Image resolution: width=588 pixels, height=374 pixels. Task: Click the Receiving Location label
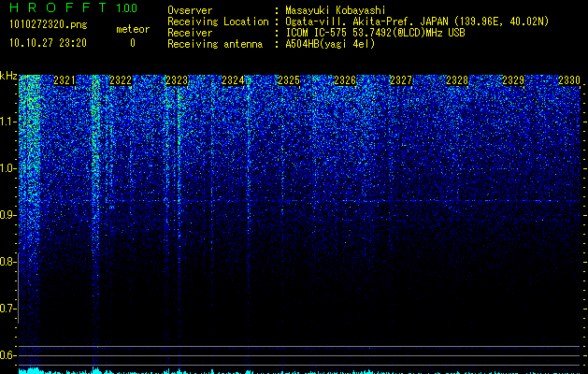pyautogui.click(x=218, y=22)
